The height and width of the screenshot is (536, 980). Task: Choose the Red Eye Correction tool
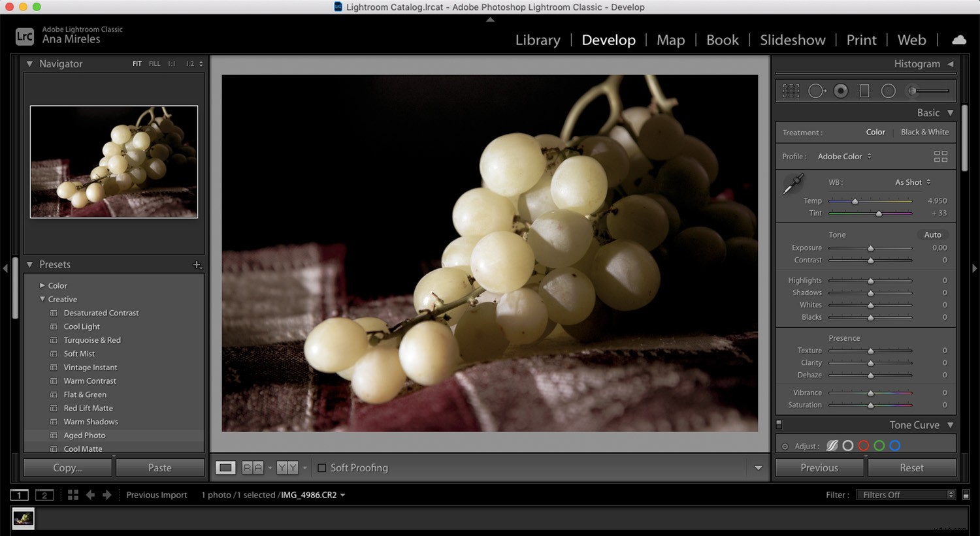point(841,91)
